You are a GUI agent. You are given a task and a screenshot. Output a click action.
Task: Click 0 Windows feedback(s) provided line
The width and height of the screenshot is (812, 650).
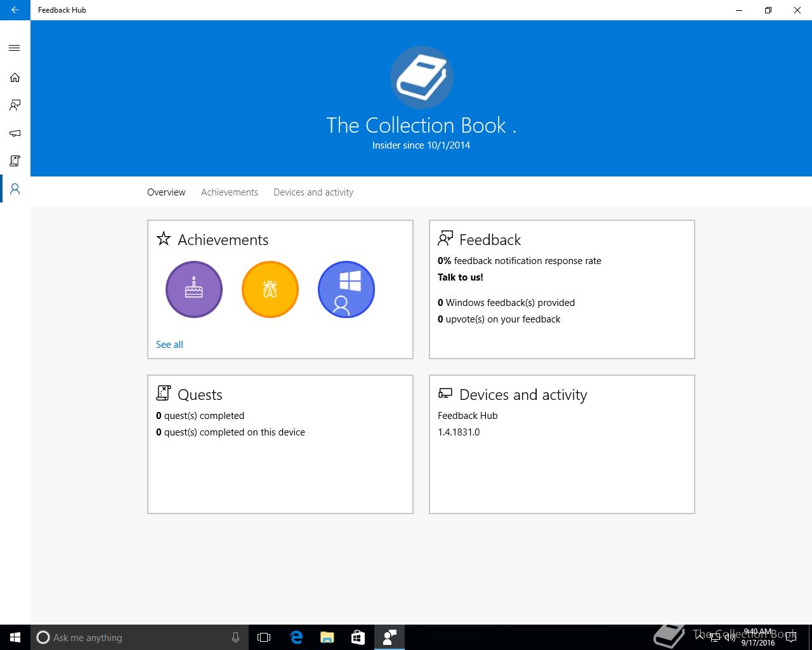click(x=506, y=303)
